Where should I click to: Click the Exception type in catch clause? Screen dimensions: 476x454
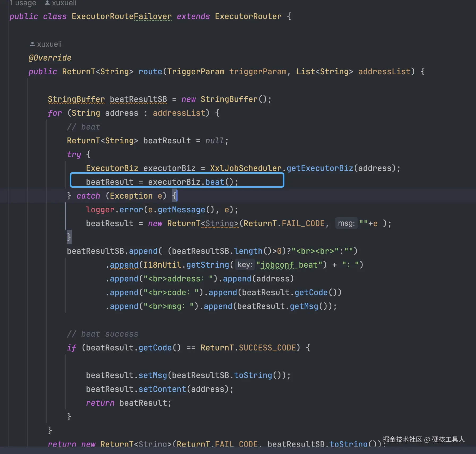[x=131, y=196]
